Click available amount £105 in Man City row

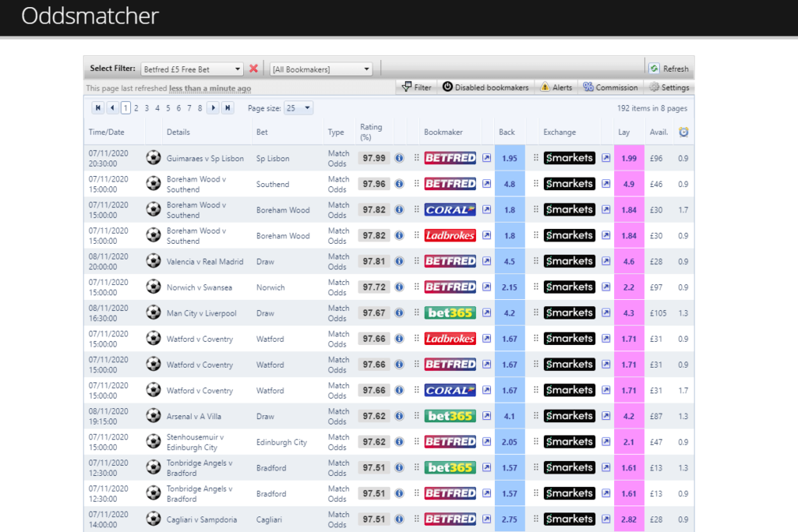point(658,313)
